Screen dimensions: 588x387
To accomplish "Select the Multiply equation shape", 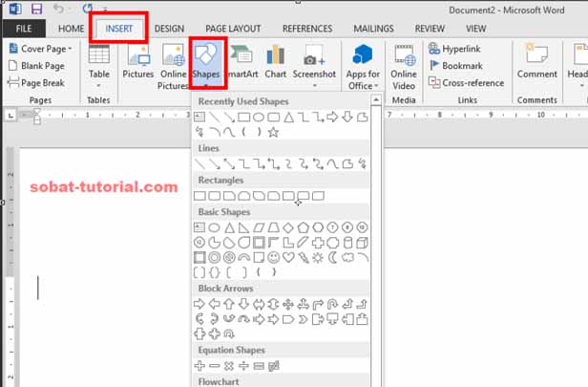I will [229, 366].
